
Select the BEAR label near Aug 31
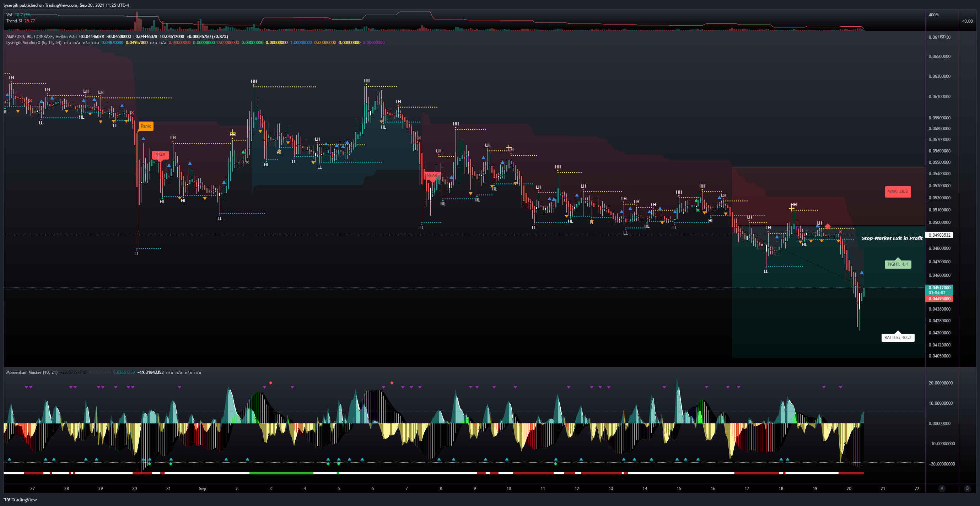(x=160, y=155)
